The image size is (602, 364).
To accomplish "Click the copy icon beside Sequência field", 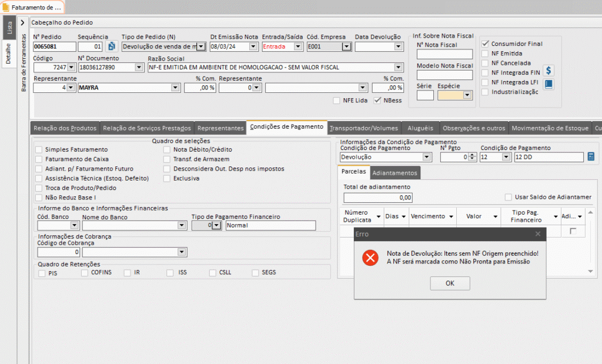I will [x=111, y=46].
